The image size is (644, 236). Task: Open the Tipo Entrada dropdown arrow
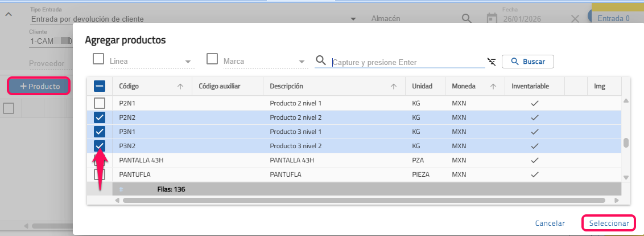pyautogui.click(x=353, y=19)
